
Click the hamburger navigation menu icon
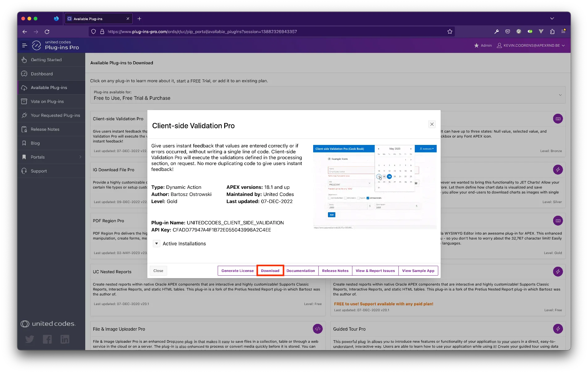click(25, 45)
